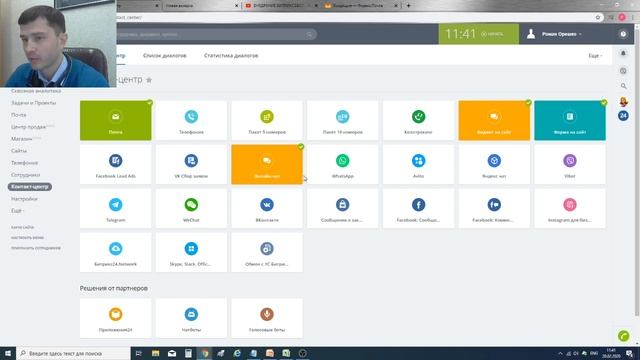Image resolution: width=640 pixels, height=360 pixels.
Task: Connect the Яндекс чат channel
Action: [494, 164]
